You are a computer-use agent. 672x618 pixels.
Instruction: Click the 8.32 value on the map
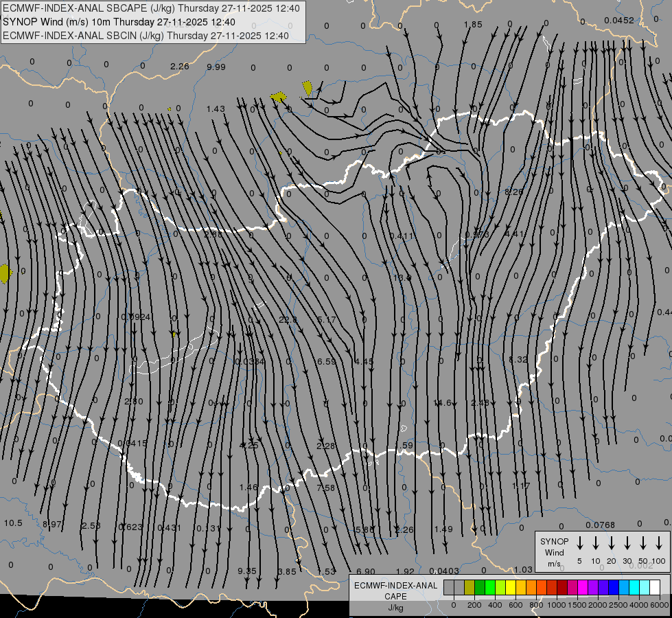518,359
